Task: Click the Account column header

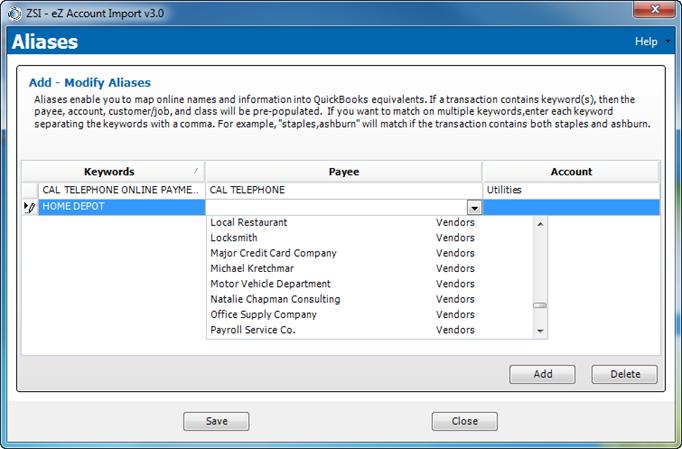Action: pyautogui.click(x=571, y=171)
